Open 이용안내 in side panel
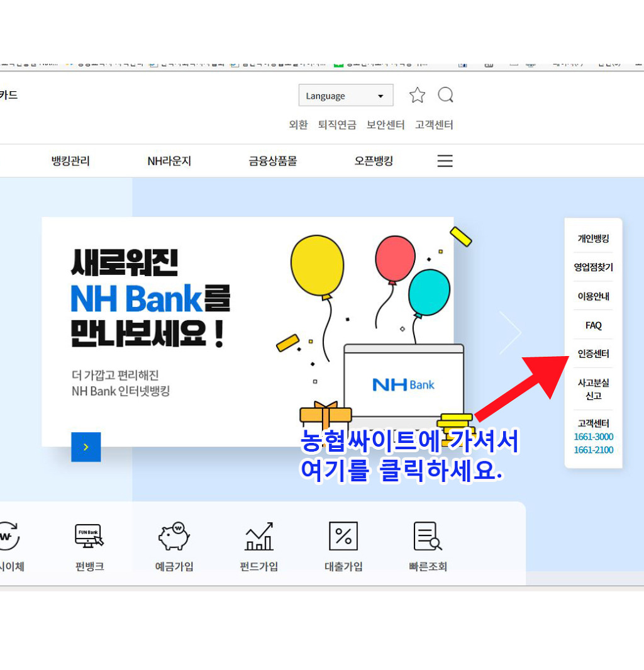Screen dimensions: 644x670 pos(593,296)
